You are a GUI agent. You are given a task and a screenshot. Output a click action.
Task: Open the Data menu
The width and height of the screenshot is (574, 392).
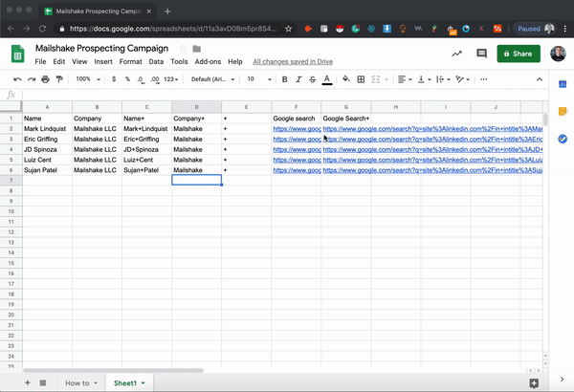[x=156, y=61]
